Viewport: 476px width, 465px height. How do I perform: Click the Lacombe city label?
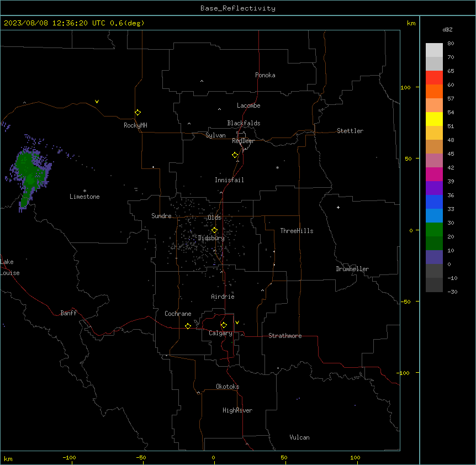click(248, 105)
